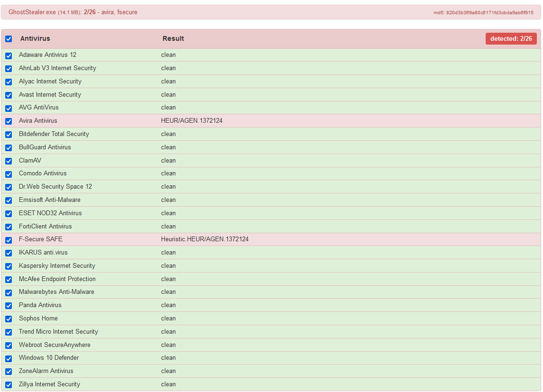Toggle the Alyac Internet Security checkbox

(x=9, y=82)
